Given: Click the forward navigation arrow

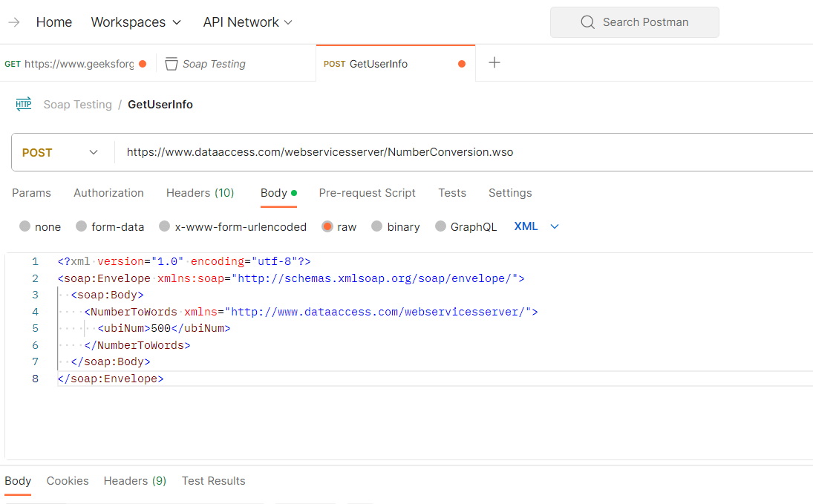Looking at the screenshot, I should tap(13, 22).
